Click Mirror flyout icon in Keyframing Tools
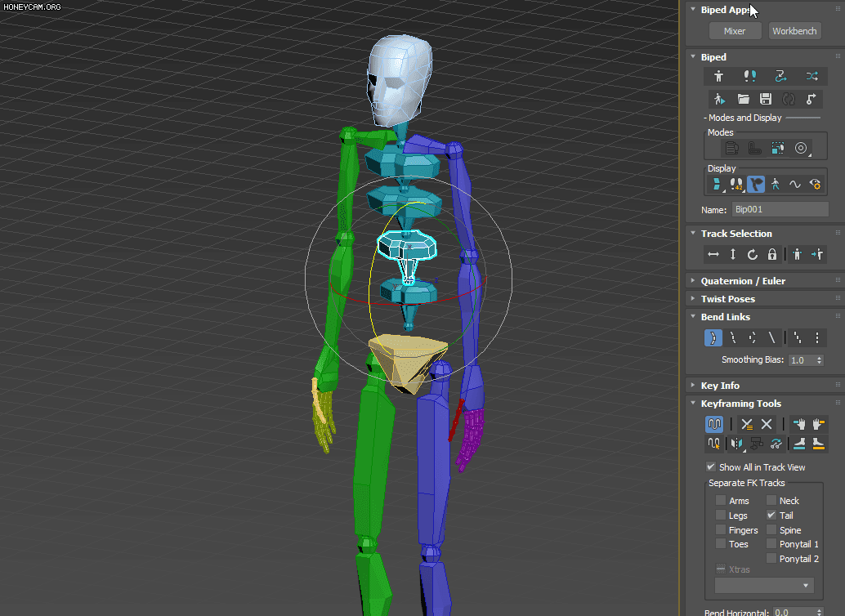 [x=736, y=444]
